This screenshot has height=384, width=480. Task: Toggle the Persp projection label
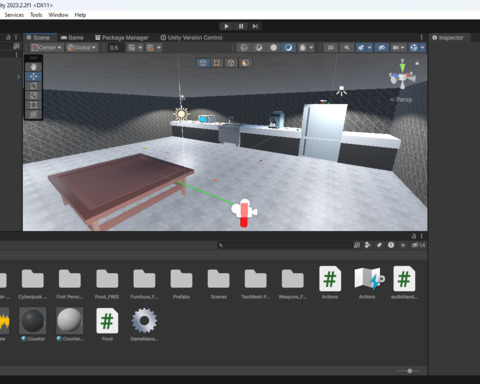[x=402, y=100]
